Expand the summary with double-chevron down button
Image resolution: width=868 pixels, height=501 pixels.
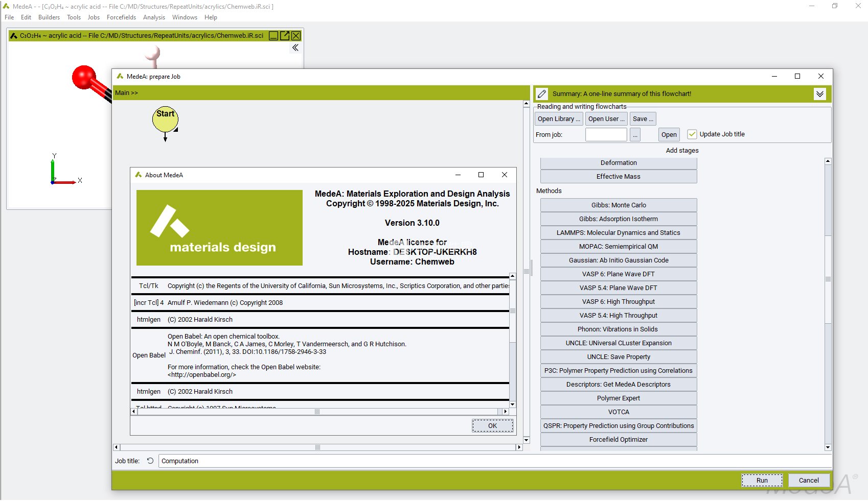pos(819,94)
